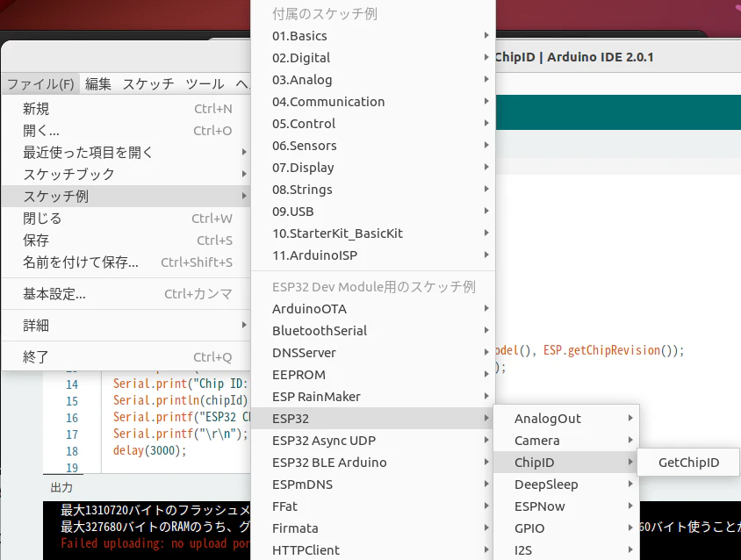Open the ESPNow submenu
741x560 pixels.
(566, 506)
